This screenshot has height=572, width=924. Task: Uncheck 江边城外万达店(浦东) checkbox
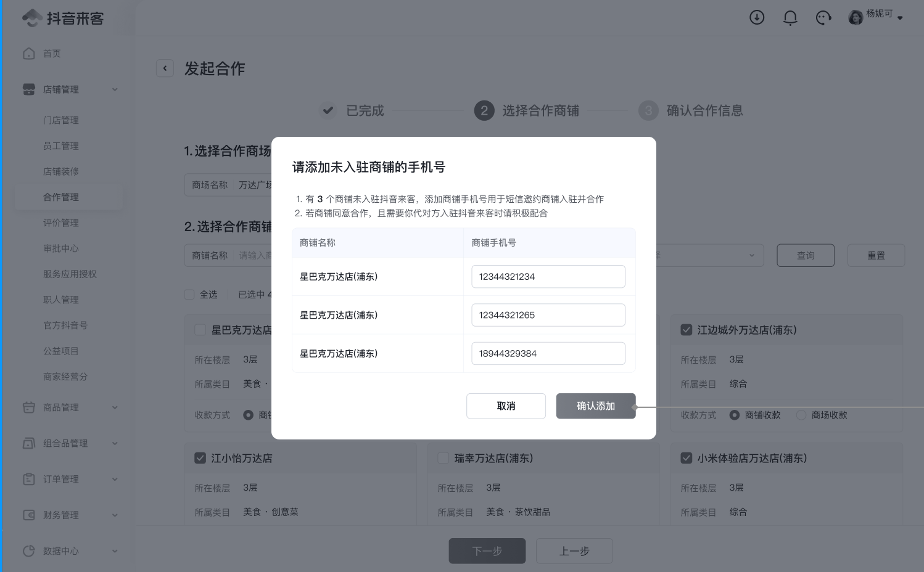(686, 330)
